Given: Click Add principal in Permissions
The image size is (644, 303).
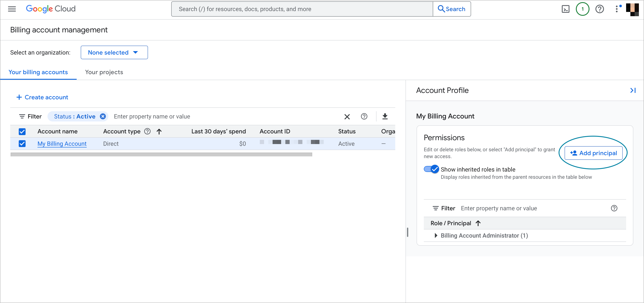Looking at the screenshot, I should click(594, 153).
